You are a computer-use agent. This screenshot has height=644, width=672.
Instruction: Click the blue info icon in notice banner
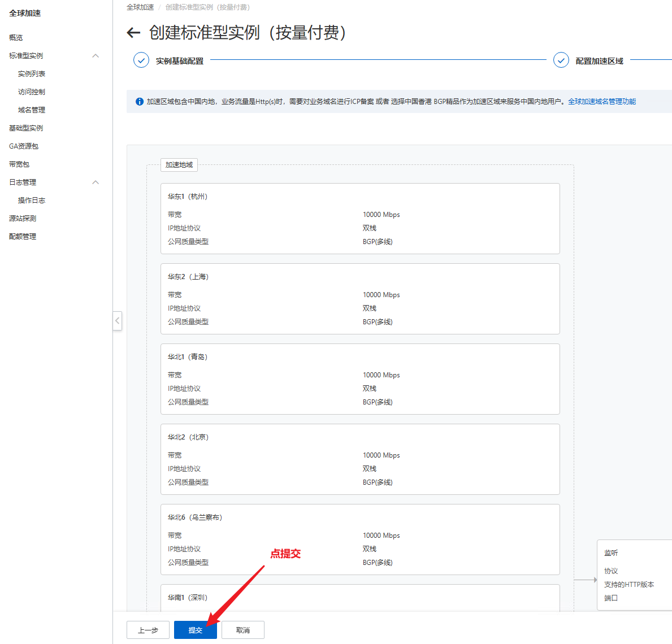pyautogui.click(x=139, y=102)
